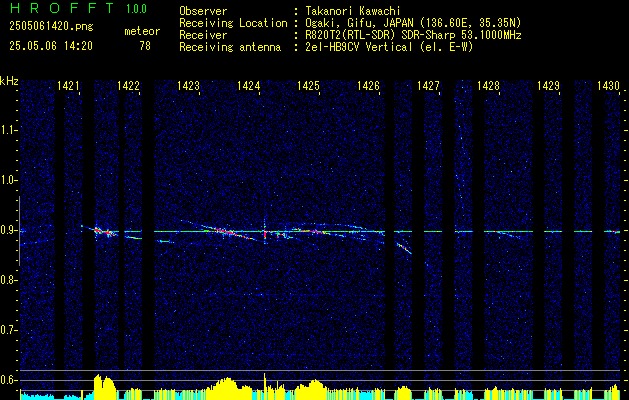Screen dimensions: 629x400
Task: Click the 1.1 kHz axis label
Action: (7, 130)
